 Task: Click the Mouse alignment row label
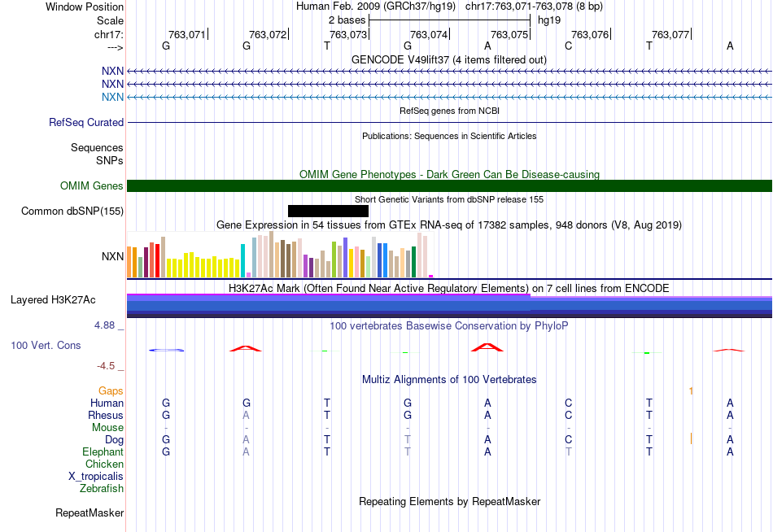(107, 428)
